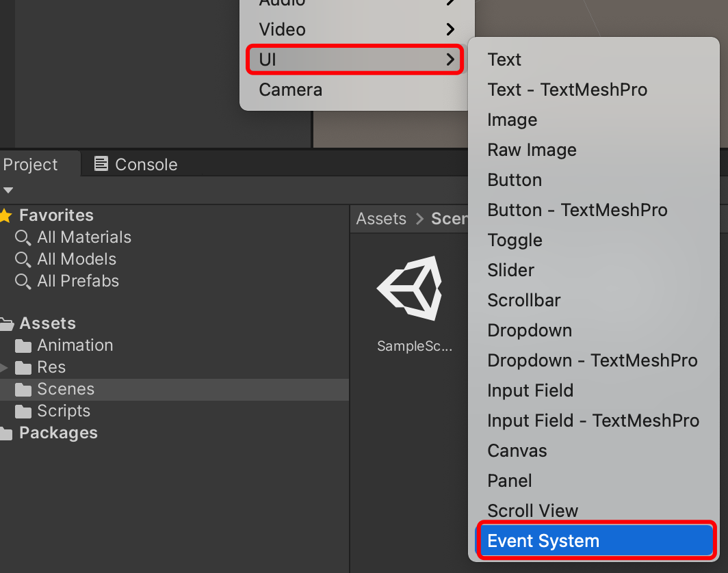
Task: Click the All Prefabs search icon
Action: [23, 281]
